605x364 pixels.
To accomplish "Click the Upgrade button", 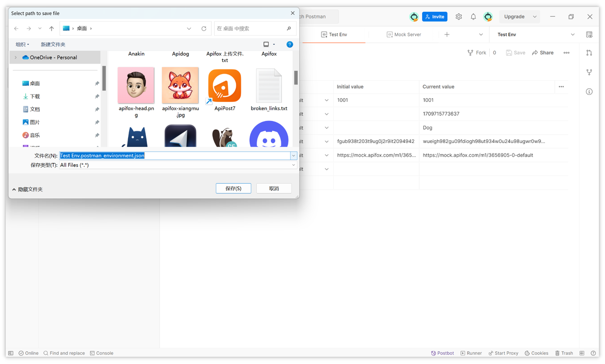I will pos(514,17).
